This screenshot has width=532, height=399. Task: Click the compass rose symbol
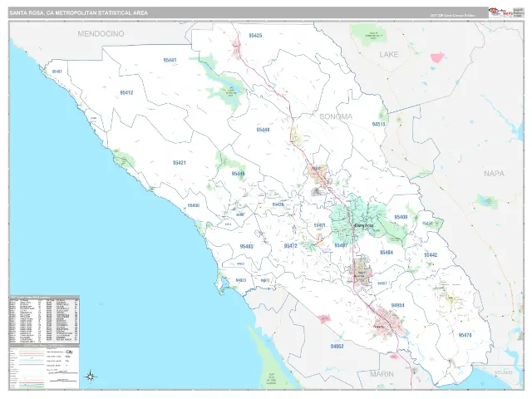click(x=91, y=377)
